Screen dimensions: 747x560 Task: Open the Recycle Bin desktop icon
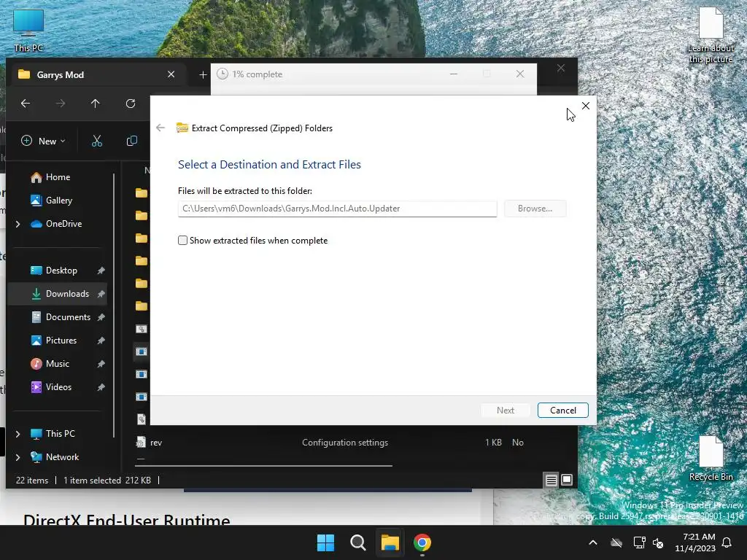(x=711, y=458)
